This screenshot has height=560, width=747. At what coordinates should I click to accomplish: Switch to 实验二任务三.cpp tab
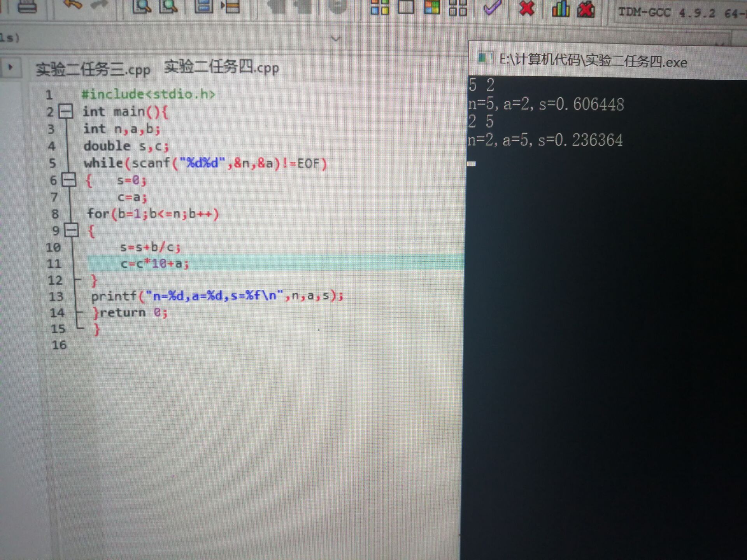93,70
